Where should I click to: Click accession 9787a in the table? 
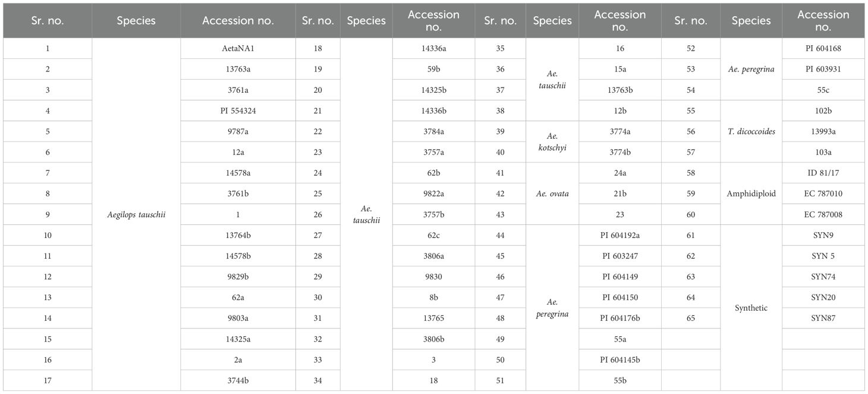[238, 132]
